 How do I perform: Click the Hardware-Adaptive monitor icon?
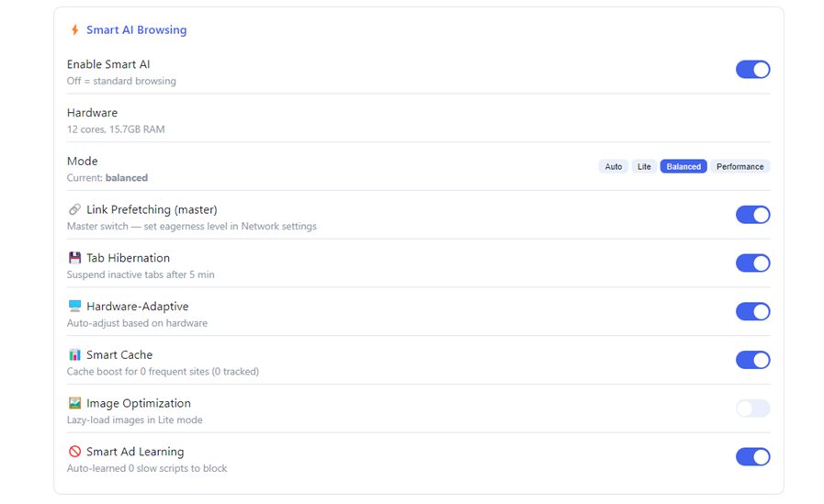pos(74,306)
